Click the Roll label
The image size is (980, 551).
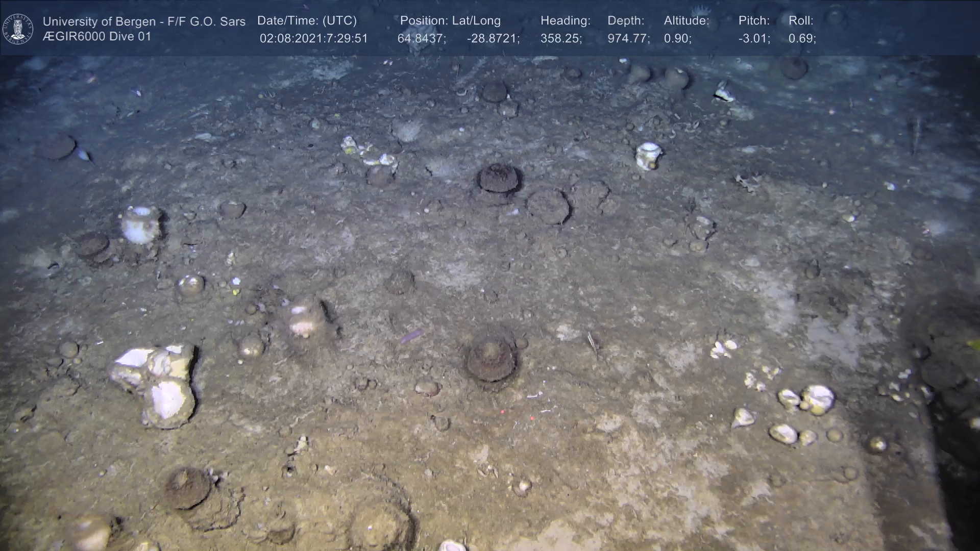[801, 21]
